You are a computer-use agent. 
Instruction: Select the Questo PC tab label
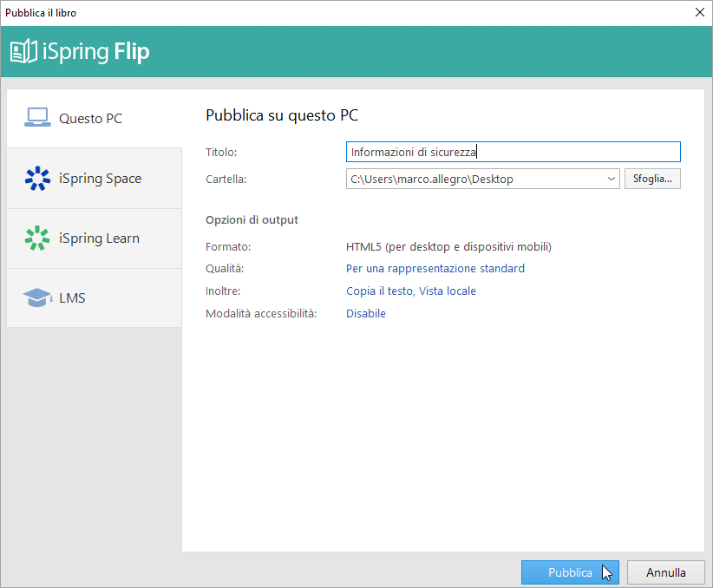point(90,119)
